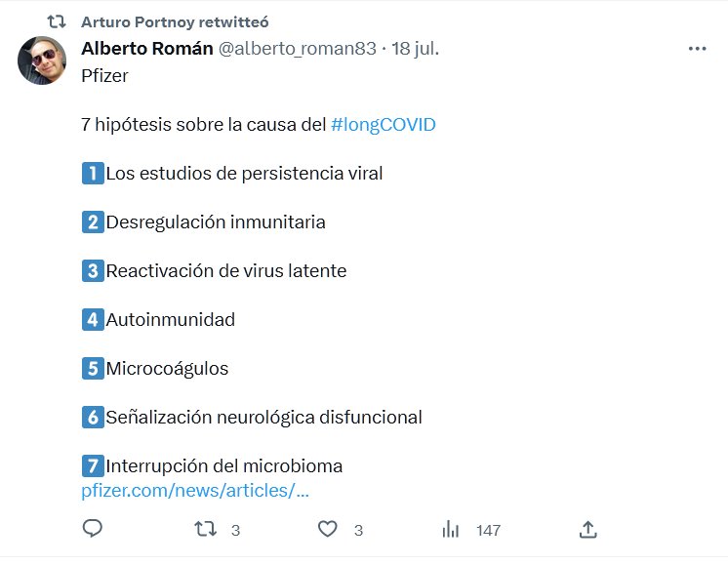
Task: Click the like count of 3
Action: pos(358,530)
